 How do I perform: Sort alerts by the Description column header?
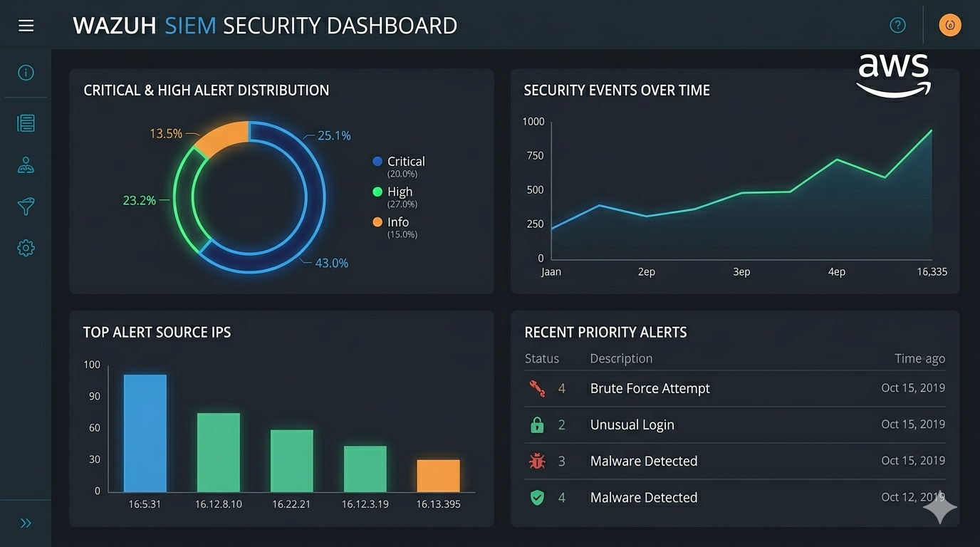pyautogui.click(x=621, y=358)
